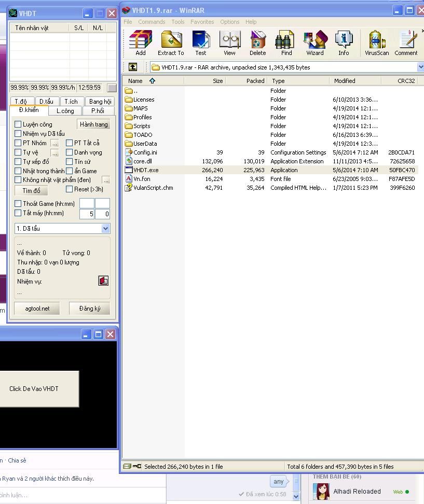
Task: Click the Info toolbar icon
Action: click(x=344, y=43)
